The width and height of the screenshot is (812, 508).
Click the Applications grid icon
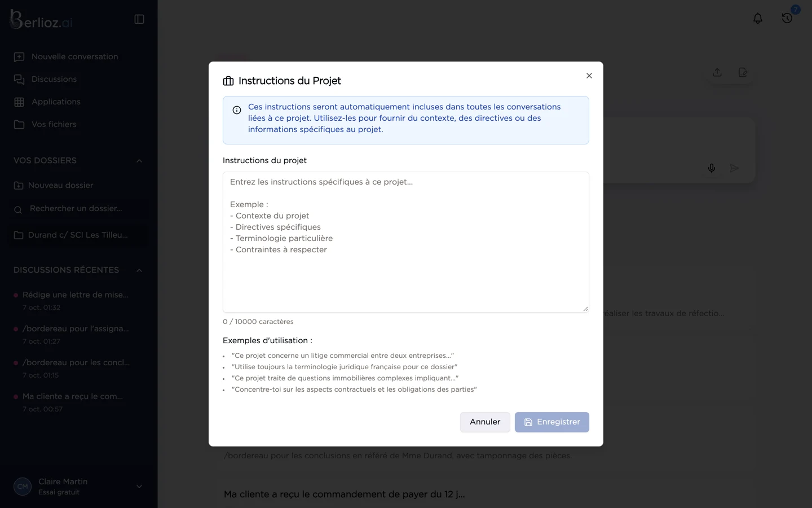tap(19, 102)
